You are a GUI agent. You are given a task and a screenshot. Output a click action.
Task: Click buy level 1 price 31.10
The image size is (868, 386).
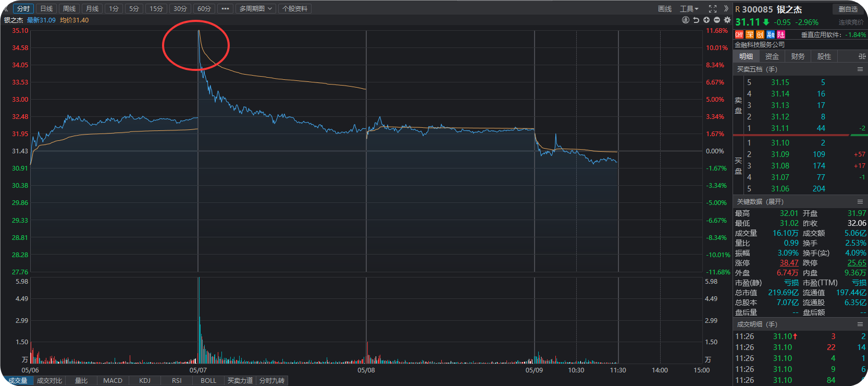click(x=780, y=143)
